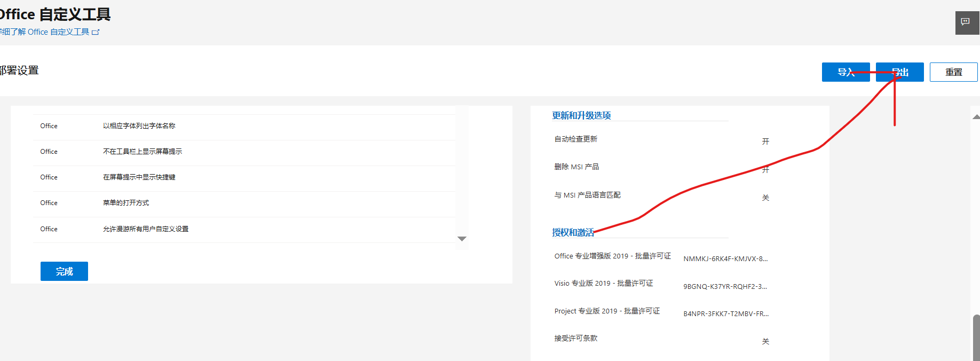Click the summary panel scrollbar thumb
Image resolution: width=980 pixels, height=361 pixels.
click(x=976, y=338)
